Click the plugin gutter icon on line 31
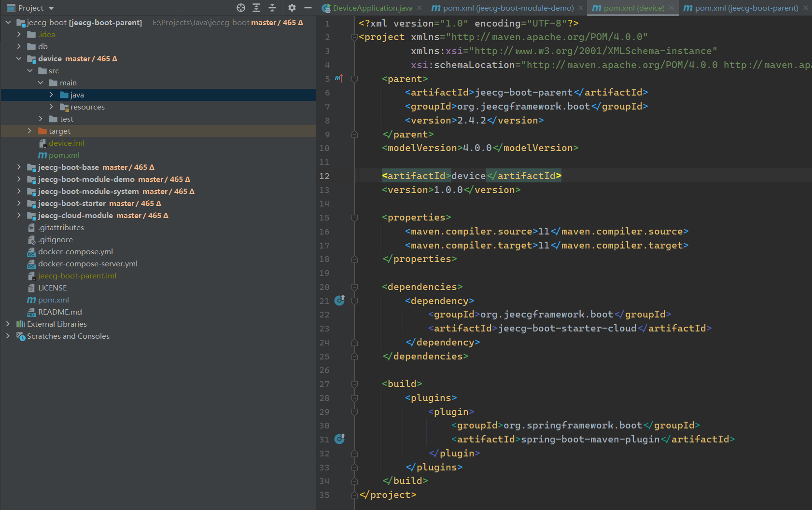The width and height of the screenshot is (812, 510). [x=340, y=439]
